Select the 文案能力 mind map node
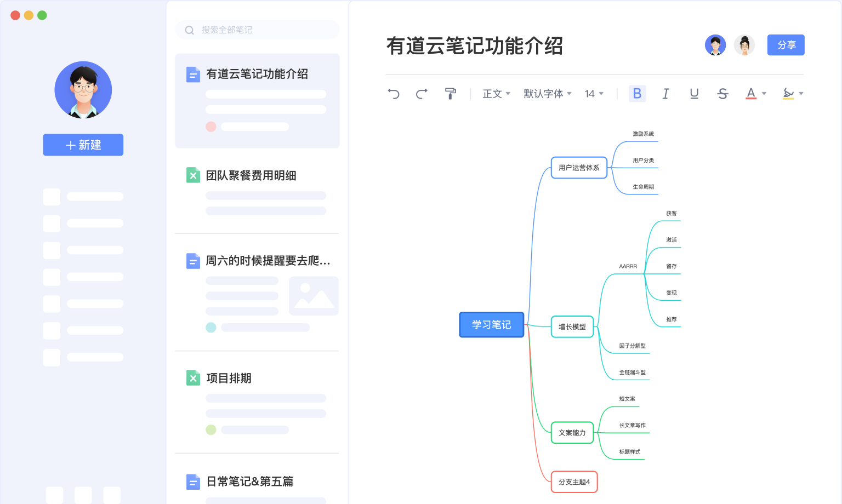 point(572,433)
